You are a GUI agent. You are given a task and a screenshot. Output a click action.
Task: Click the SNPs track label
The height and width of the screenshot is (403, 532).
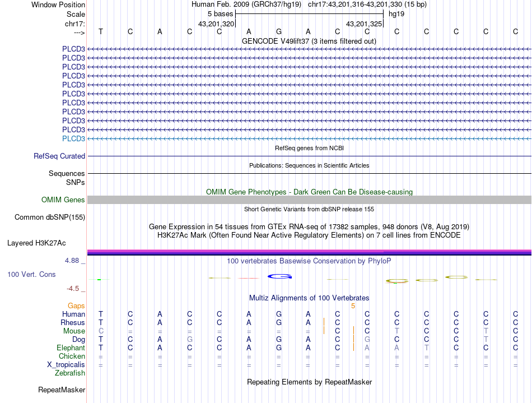point(76,182)
